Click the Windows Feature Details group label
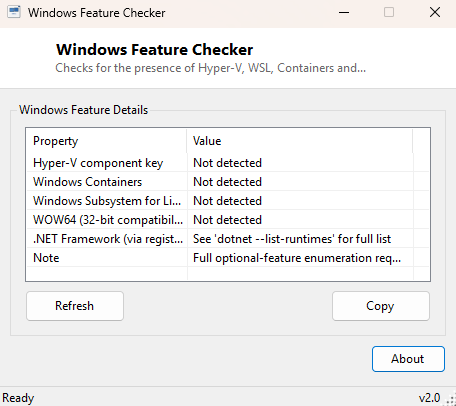The image size is (456, 406). tap(83, 110)
